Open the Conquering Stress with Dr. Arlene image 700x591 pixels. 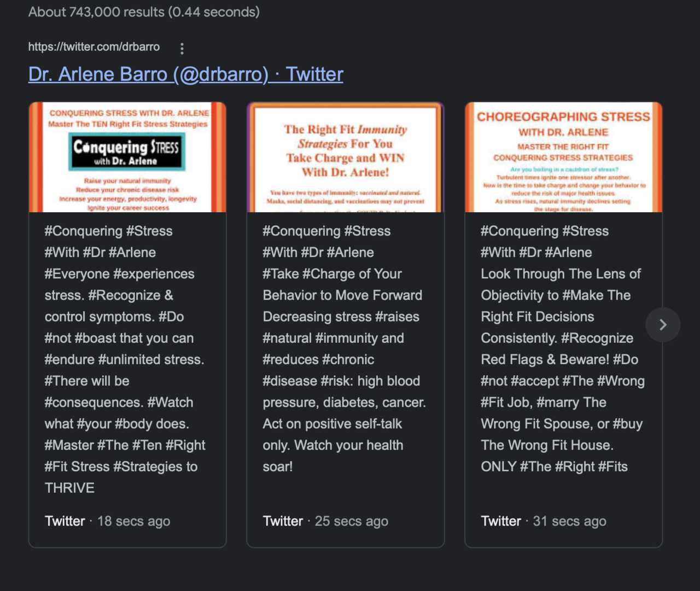point(127,157)
